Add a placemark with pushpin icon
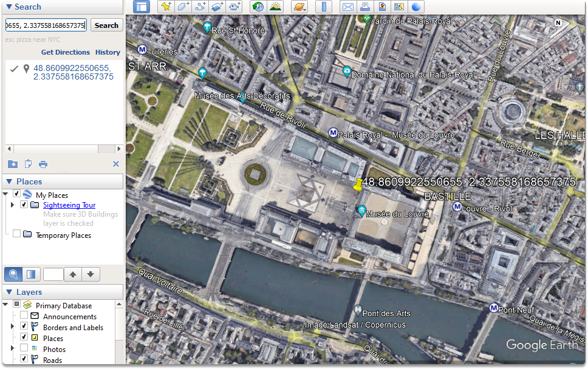Viewport: 588px width, 369px height. [166, 7]
